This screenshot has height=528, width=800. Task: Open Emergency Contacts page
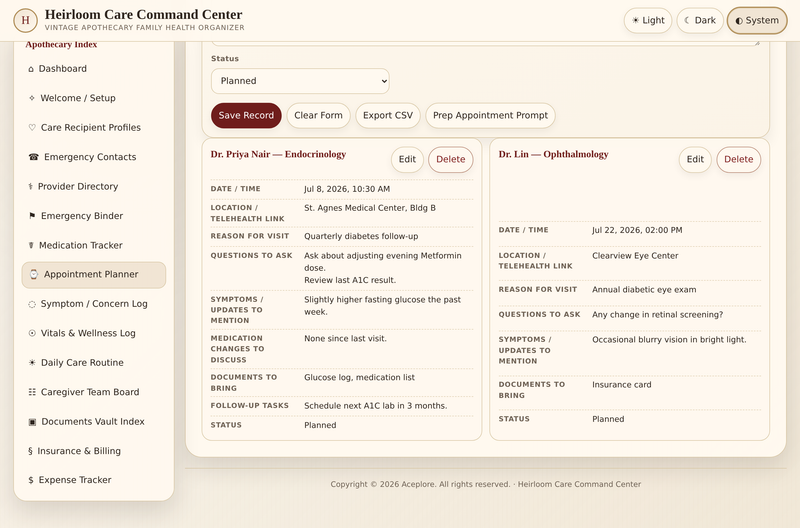click(x=94, y=157)
